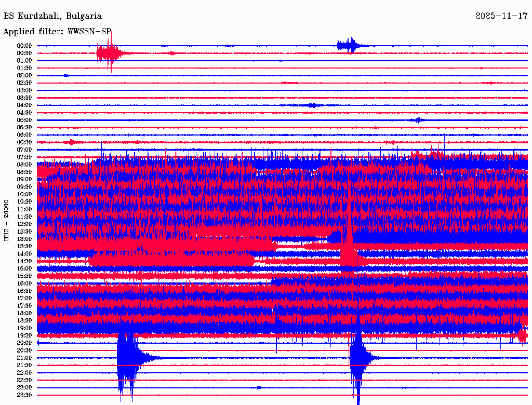
Task: Select the 10:30 time label
Action: point(24,202)
